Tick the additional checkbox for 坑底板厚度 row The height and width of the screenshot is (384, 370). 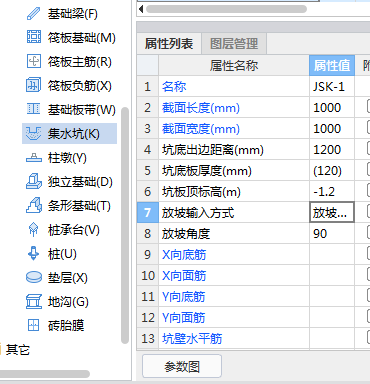[x=368, y=169]
